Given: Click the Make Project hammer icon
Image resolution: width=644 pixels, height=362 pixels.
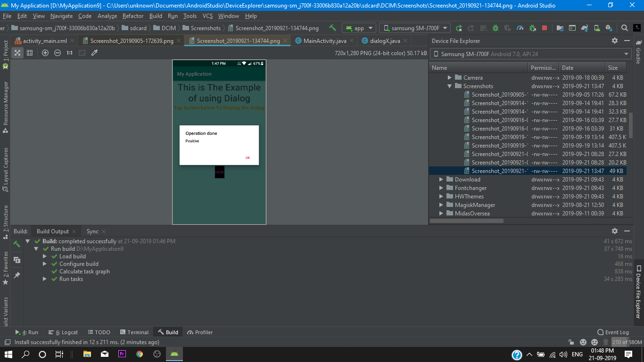Looking at the screenshot, I should point(333,28).
